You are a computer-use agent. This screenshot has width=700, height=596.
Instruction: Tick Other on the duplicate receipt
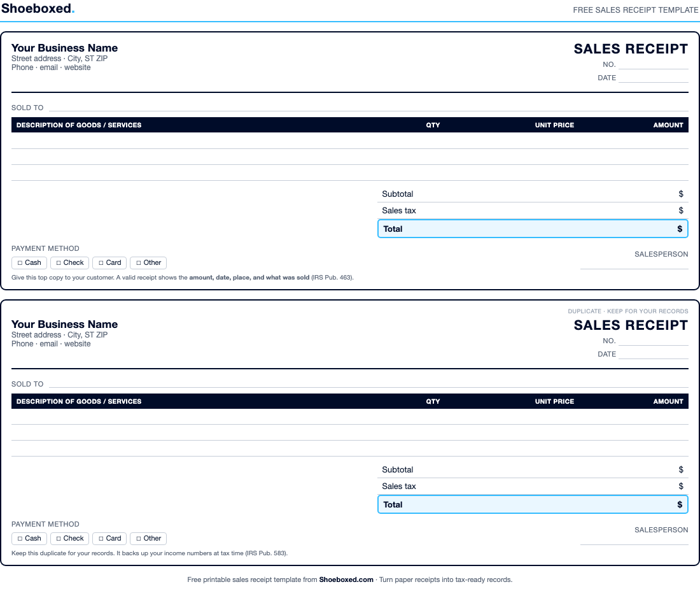coord(148,538)
